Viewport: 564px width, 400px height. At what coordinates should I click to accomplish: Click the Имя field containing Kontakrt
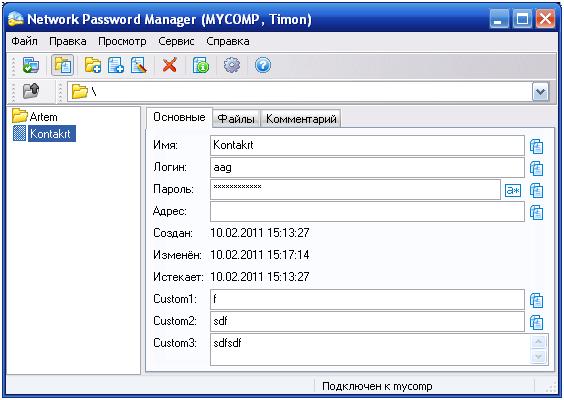click(x=367, y=145)
